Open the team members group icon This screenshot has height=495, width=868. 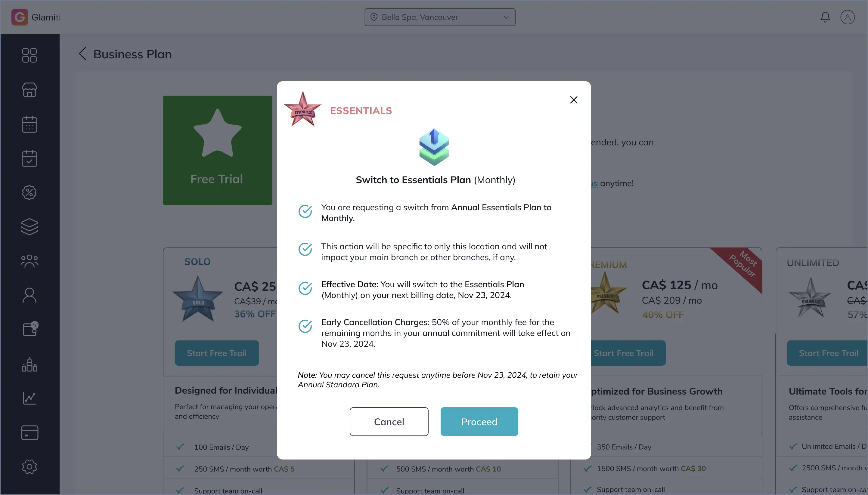[29, 261]
